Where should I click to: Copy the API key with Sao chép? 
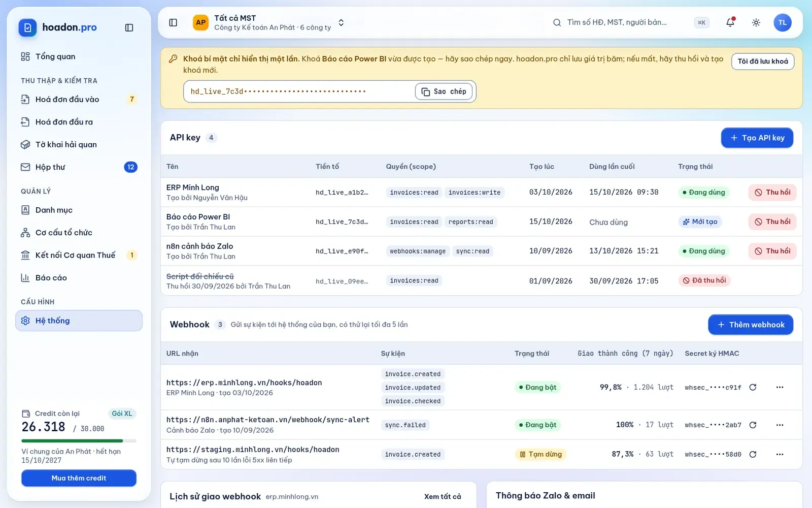(x=444, y=91)
